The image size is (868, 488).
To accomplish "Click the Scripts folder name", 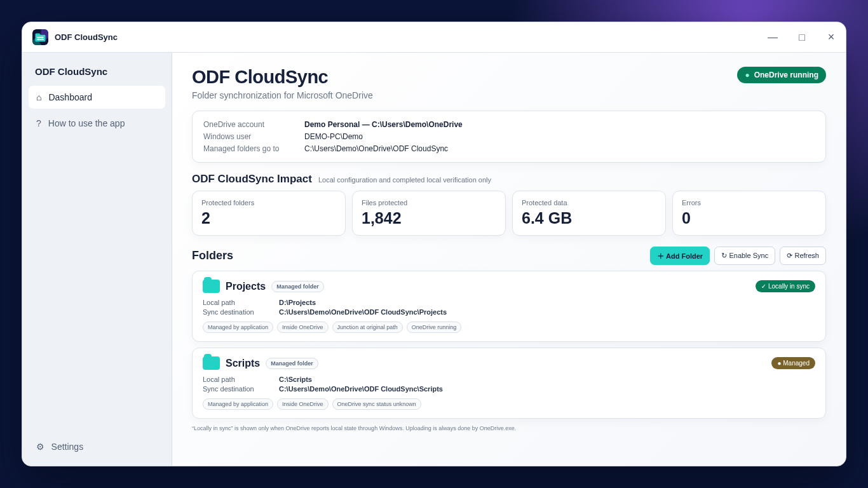I will [x=243, y=363].
